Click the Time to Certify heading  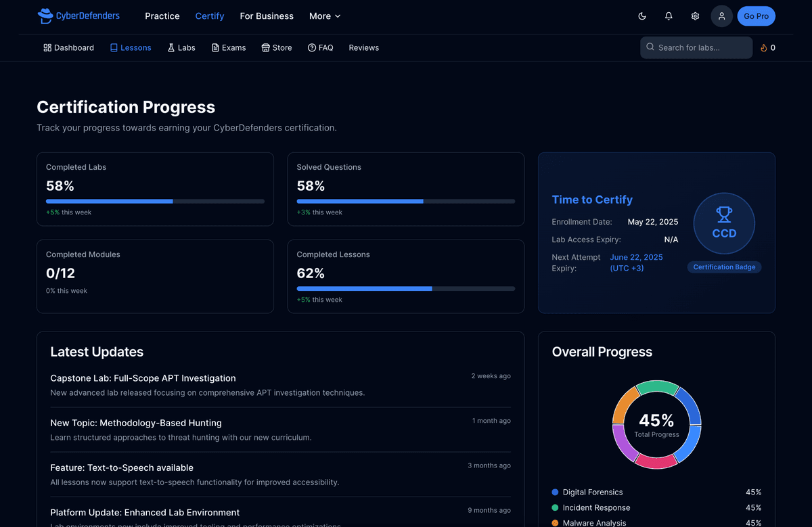pyautogui.click(x=592, y=200)
